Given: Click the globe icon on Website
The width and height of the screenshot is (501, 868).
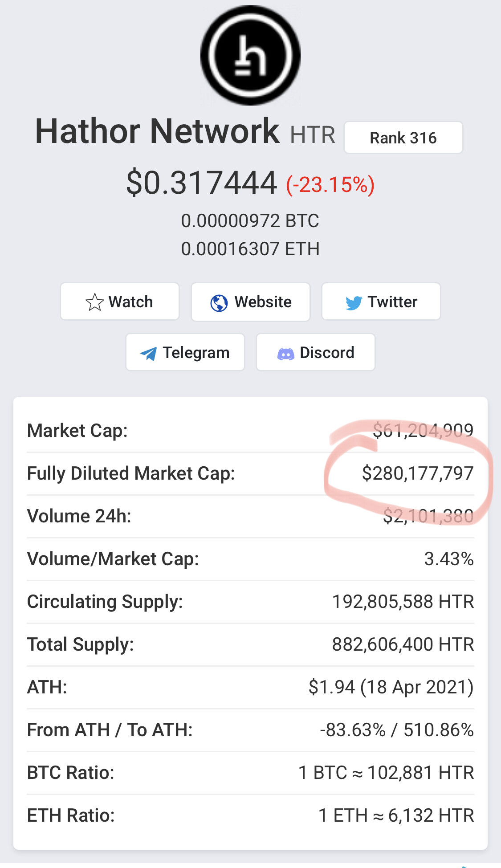Looking at the screenshot, I should (x=219, y=303).
